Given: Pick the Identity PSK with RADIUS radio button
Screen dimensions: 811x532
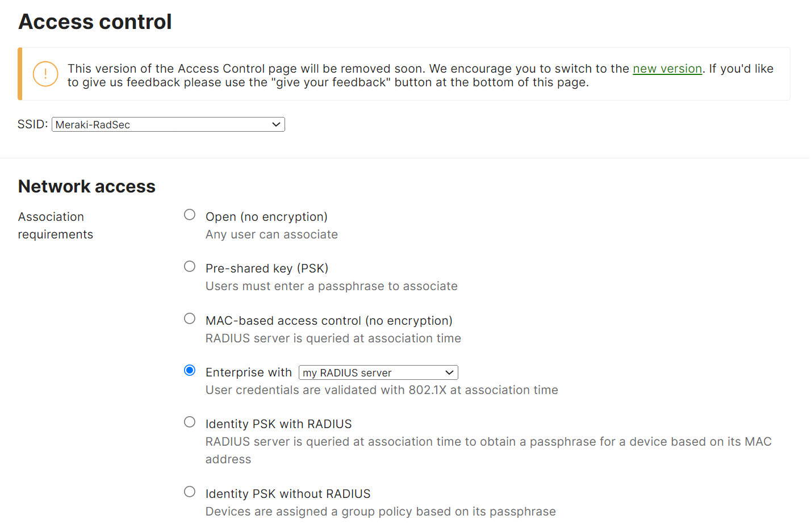Looking at the screenshot, I should point(190,422).
